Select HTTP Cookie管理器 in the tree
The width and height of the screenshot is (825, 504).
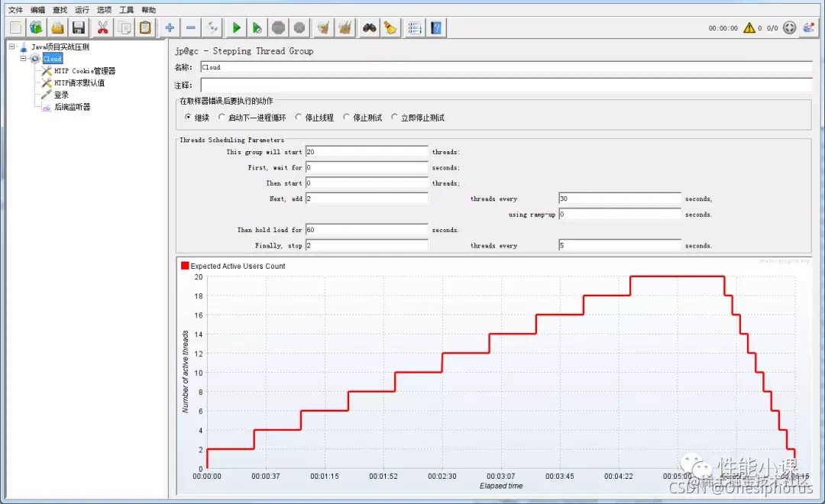click(x=84, y=70)
